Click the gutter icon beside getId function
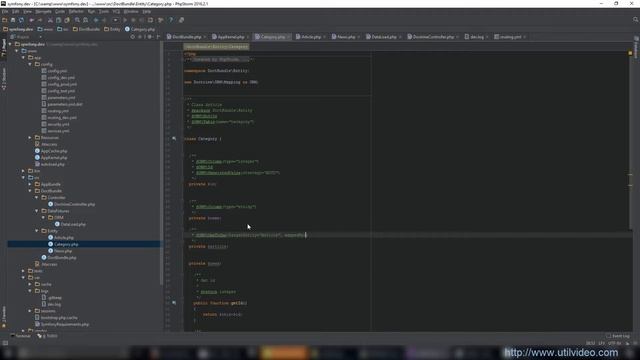The image size is (640, 360). 174,303
